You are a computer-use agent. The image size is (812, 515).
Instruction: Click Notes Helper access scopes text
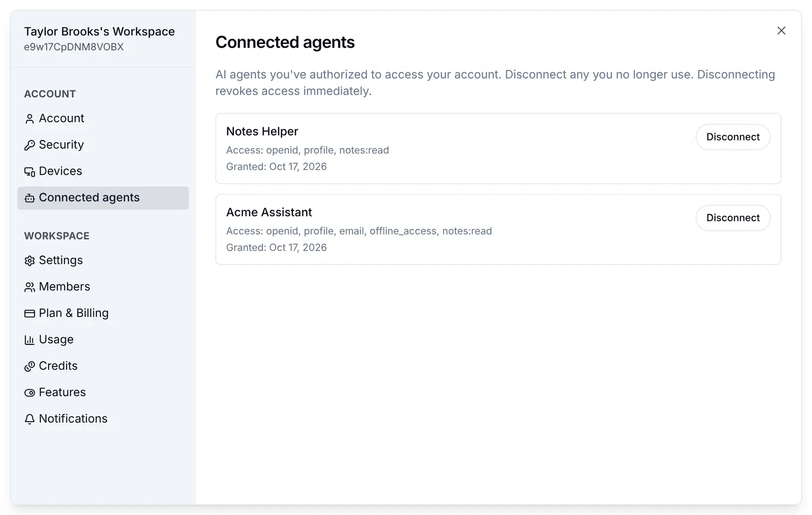coord(308,150)
